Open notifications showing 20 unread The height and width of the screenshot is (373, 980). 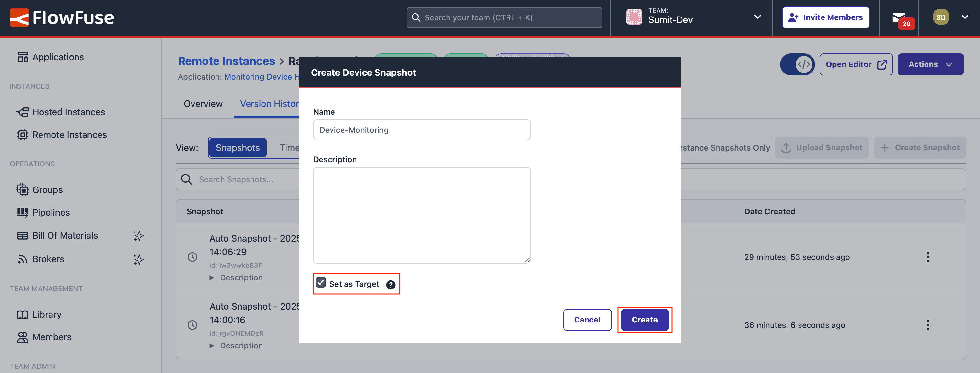(x=900, y=17)
